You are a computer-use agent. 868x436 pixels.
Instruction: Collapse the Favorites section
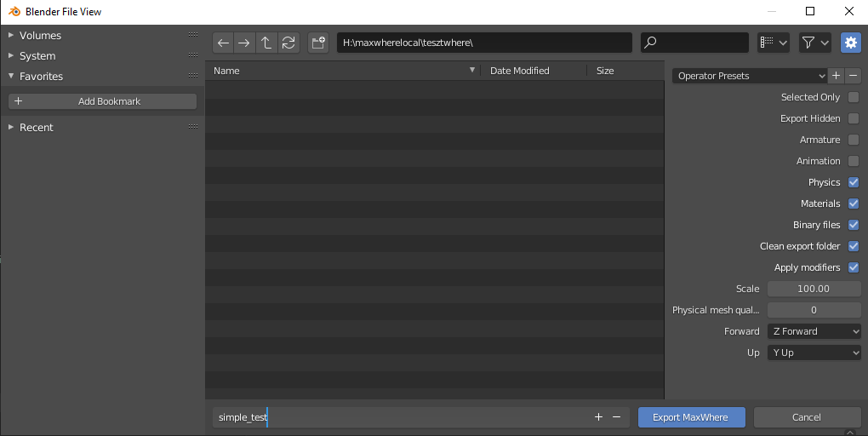click(10, 76)
